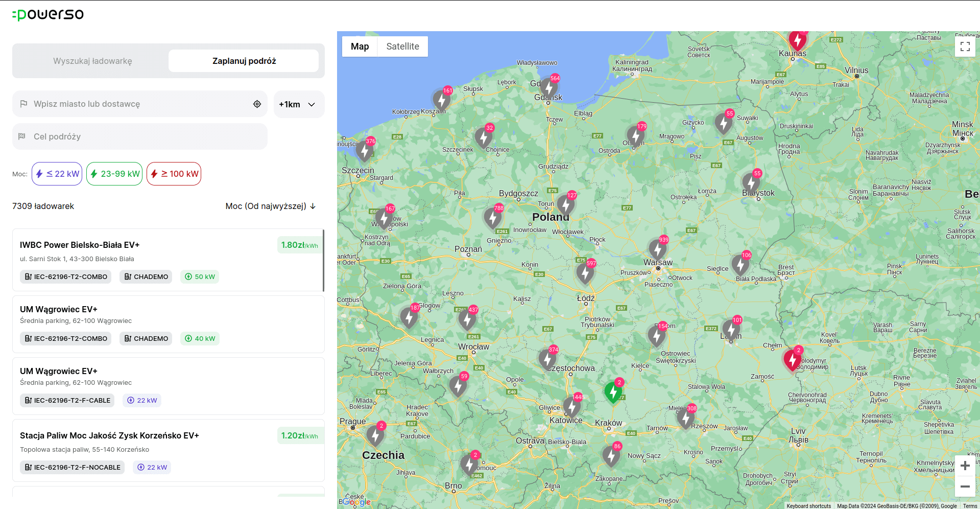Select the Map view type
The height and width of the screenshot is (509, 980).
(360, 47)
